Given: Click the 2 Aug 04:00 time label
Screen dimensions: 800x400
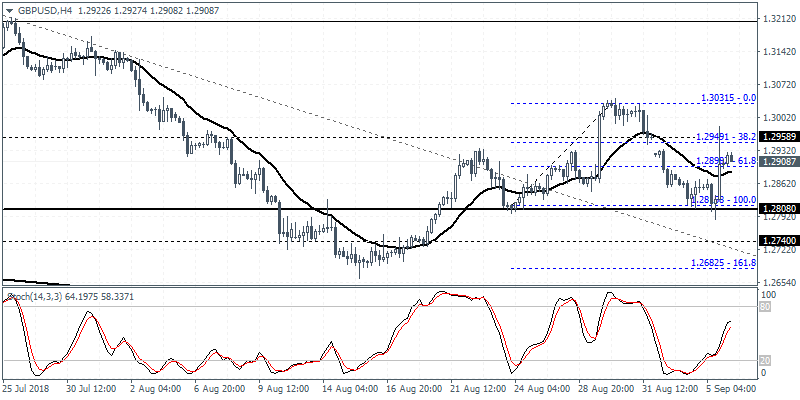Looking at the screenshot, I should tap(157, 389).
